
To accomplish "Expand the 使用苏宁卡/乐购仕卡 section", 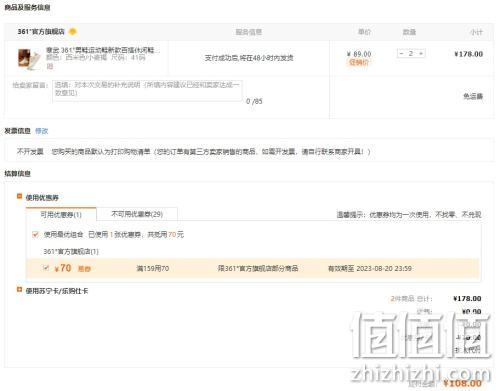I will tap(19, 290).
